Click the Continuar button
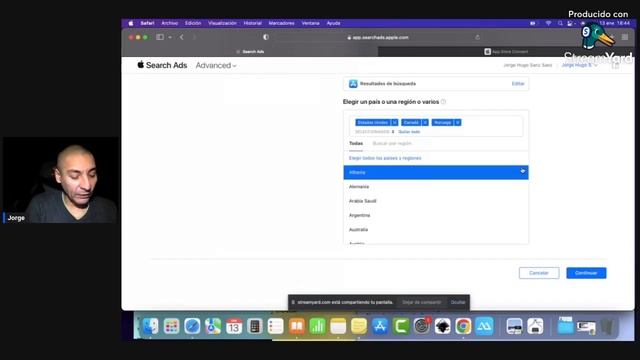 pyautogui.click(x=586, y=273)
